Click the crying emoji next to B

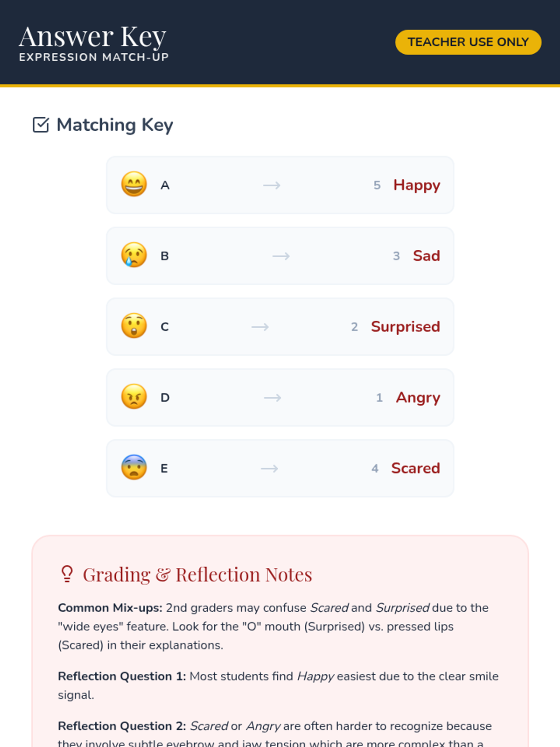click(134, 255)
